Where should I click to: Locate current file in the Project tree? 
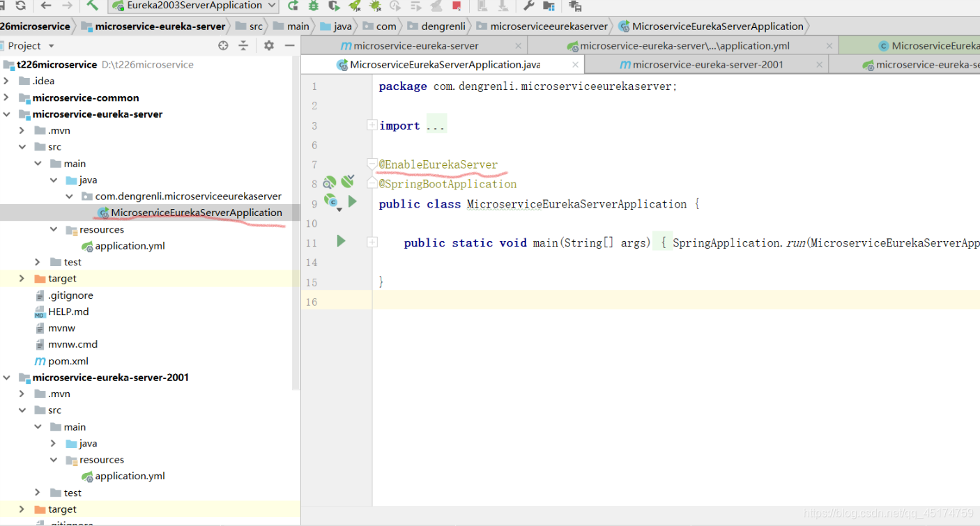[x=223, y=45]
